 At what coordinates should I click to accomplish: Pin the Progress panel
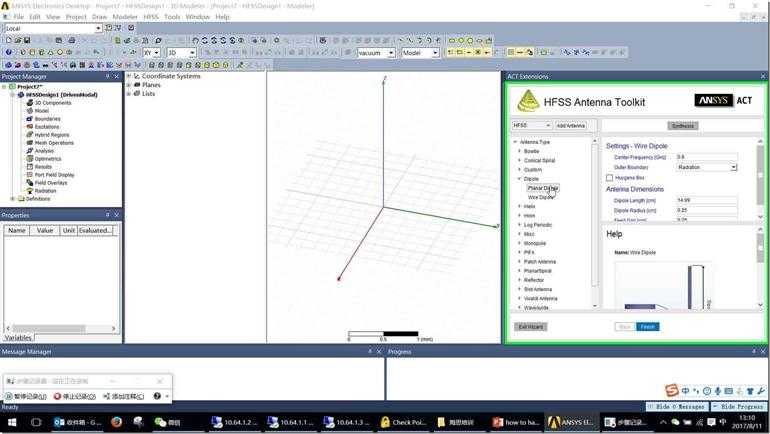click(754, 352)
